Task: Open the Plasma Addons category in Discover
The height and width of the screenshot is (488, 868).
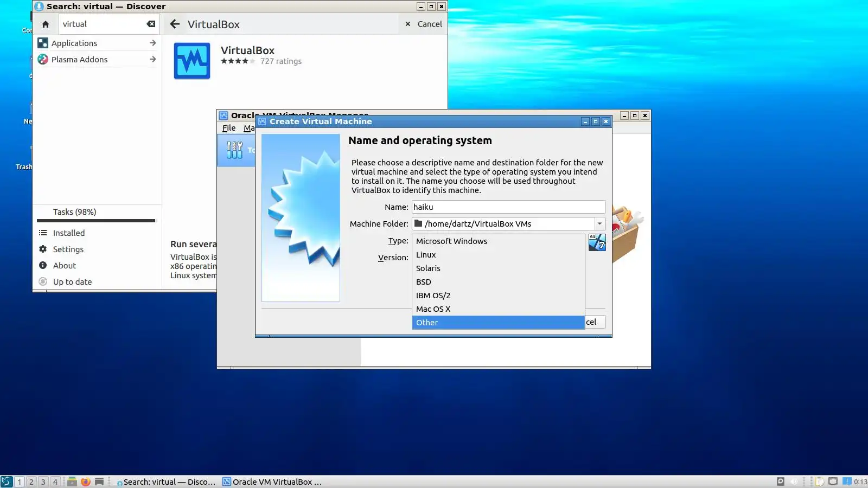Action: point(97,60)
